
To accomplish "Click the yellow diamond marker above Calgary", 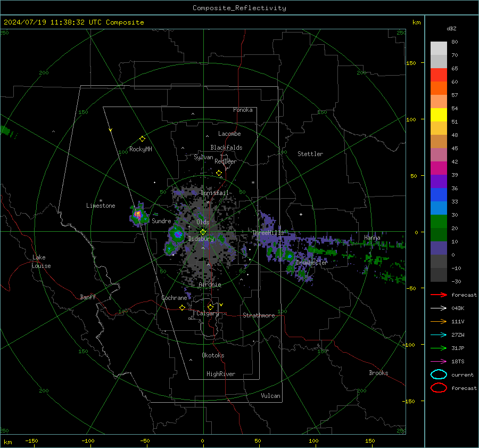I will pyautogui.click(x=210, y=307).
